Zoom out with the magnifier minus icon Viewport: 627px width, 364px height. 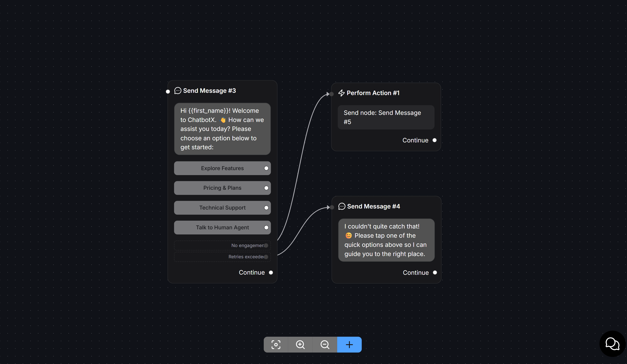(x=325, y=345)
